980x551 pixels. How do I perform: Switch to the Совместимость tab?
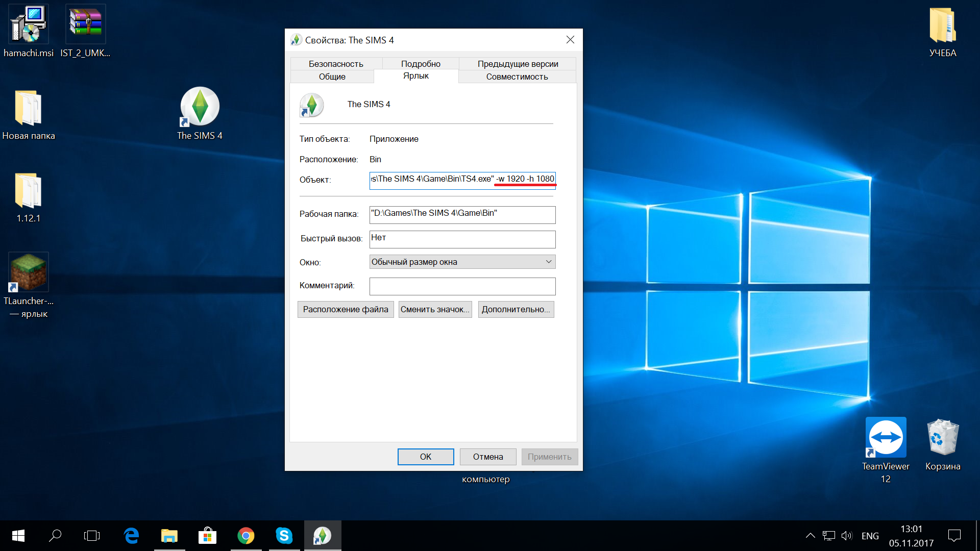click(517, 77)
